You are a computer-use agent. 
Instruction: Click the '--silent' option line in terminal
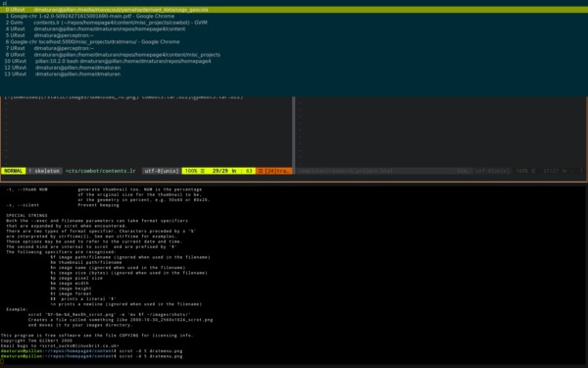coord(63,205)
